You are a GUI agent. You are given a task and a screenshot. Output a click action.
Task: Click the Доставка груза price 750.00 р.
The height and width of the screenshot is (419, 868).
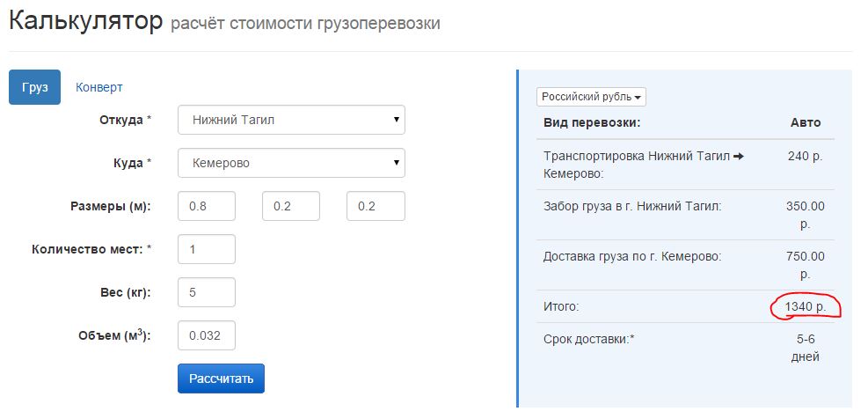point(806,265)
